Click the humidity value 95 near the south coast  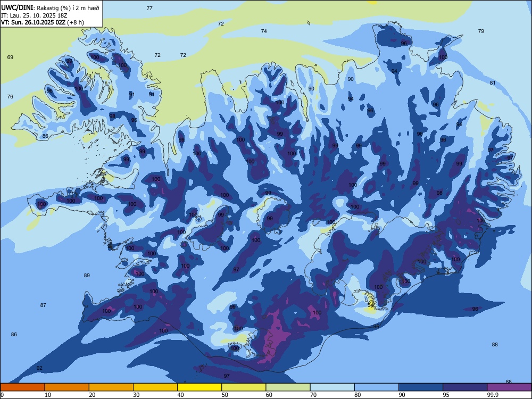(x=376, y=327)
